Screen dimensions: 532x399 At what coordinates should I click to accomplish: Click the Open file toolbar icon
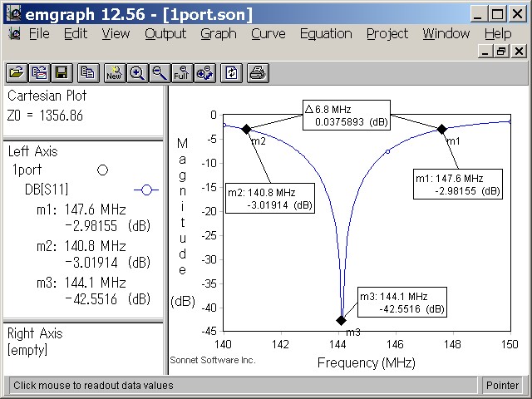coord(17,73)
